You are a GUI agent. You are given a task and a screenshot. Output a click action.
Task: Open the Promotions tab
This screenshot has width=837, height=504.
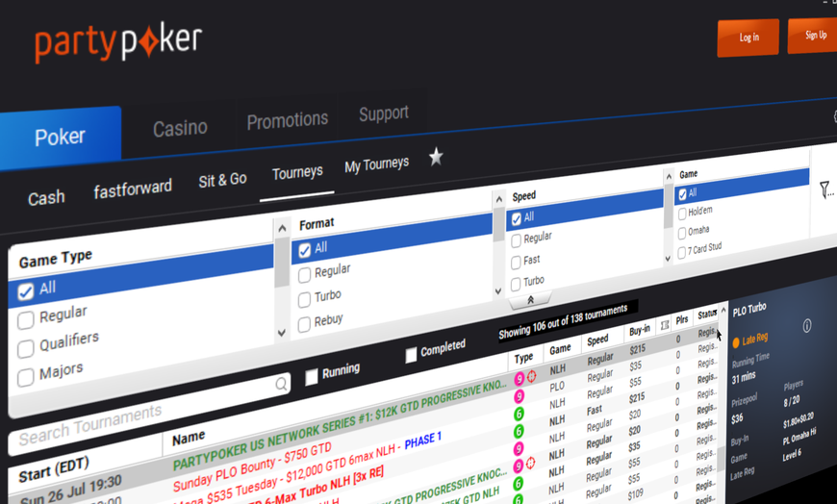coord(288,120)
